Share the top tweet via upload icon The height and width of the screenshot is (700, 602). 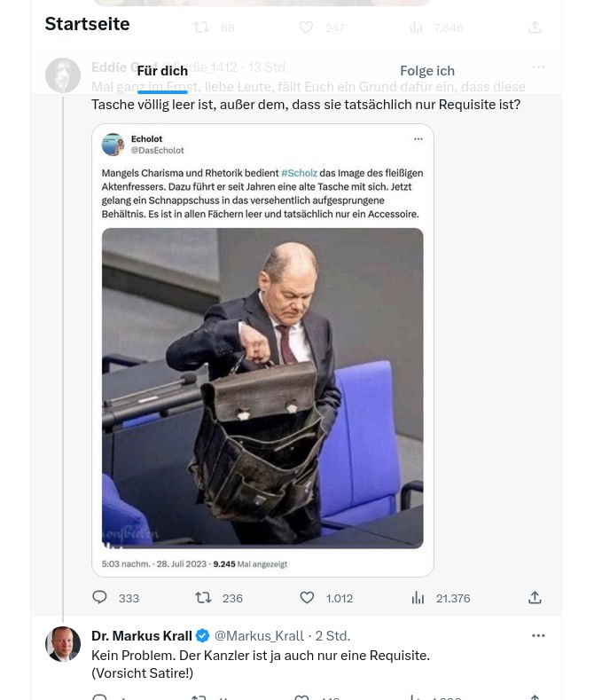click(535, 28)
